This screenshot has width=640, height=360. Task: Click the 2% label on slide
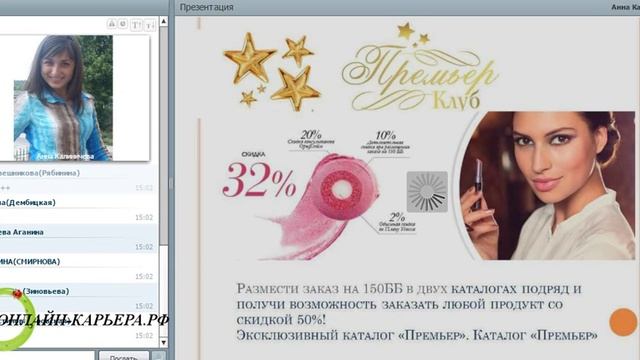tap(397, 217)
